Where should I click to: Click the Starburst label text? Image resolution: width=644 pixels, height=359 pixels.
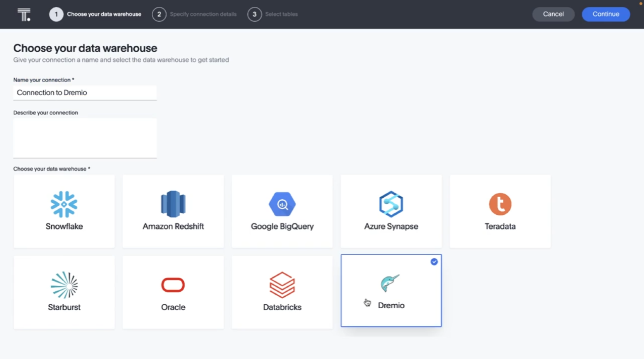tap(64, 307)
